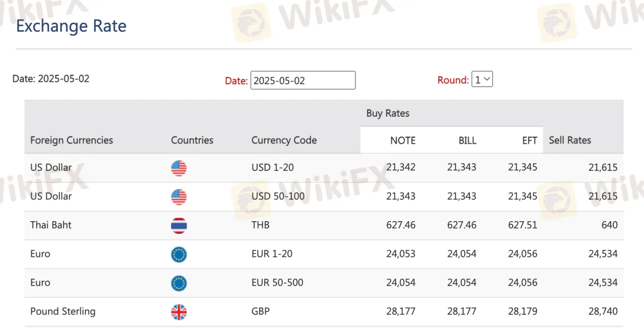Click the USD 50-100 currency code cell
This screenshot has height=328, width=644.
(x=278, y=196)
